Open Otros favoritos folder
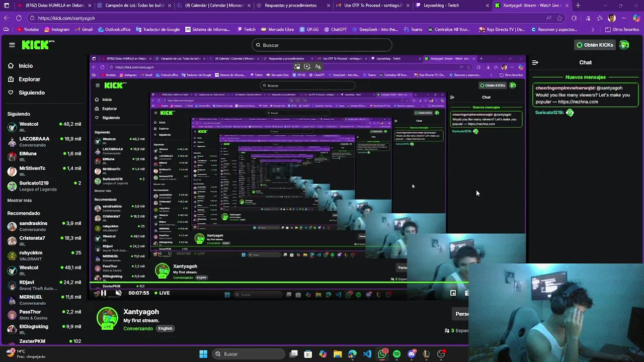This screenshot has width=644, height=362. point(622,30)
